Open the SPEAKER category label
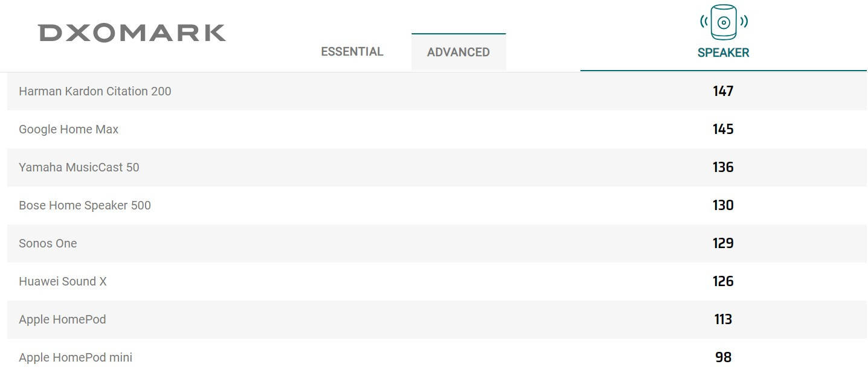 point(724,53)
